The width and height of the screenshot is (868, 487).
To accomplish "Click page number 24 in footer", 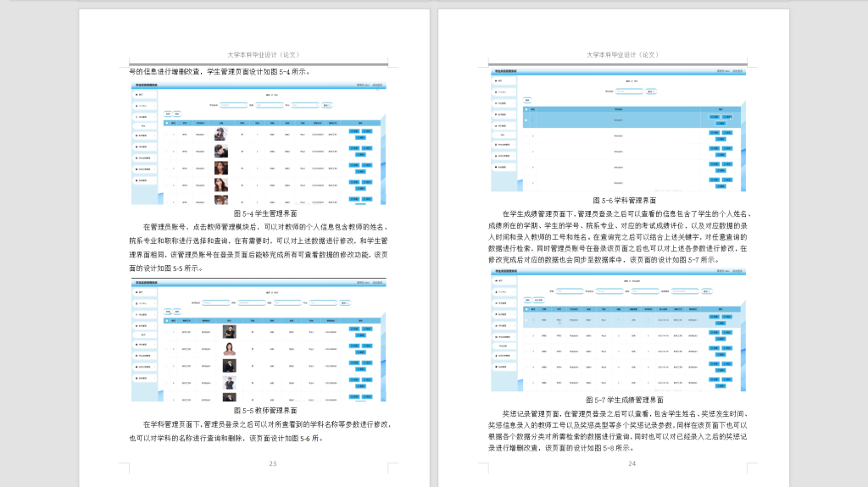I will click(632, 464).
